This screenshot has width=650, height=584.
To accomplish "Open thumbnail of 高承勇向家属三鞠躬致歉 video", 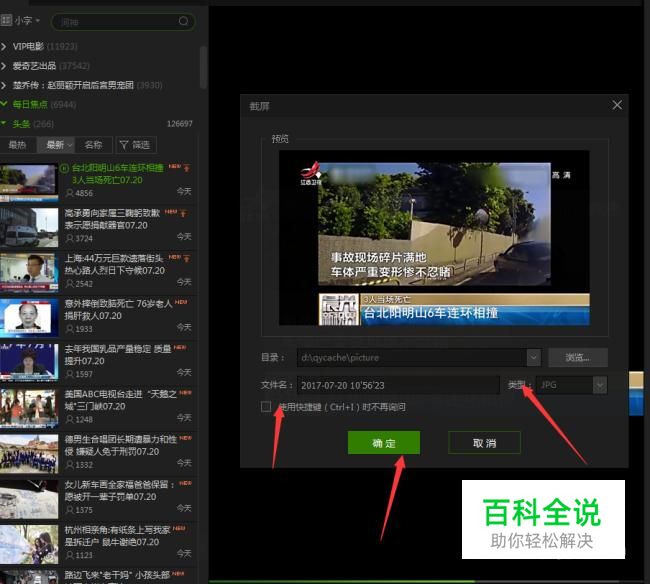I will [29, 228].
